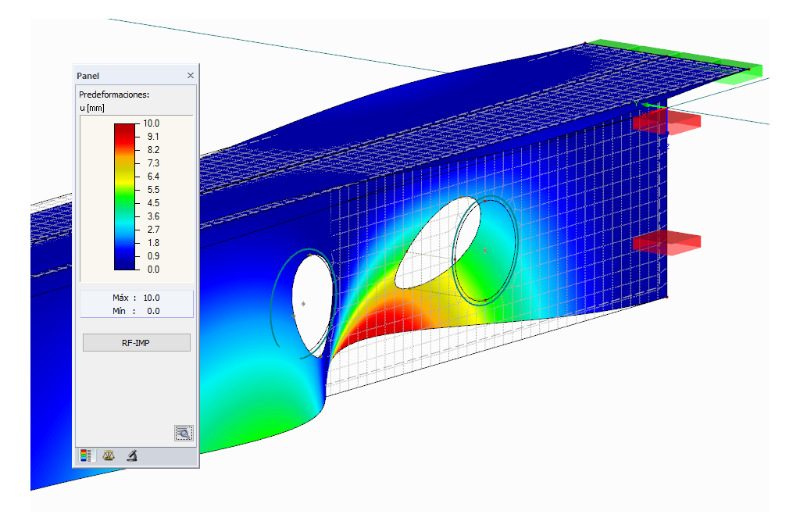Select the legend value 9.1
Image resolution: width=800 pixels, height=532 pixels.
coord(153,137)
